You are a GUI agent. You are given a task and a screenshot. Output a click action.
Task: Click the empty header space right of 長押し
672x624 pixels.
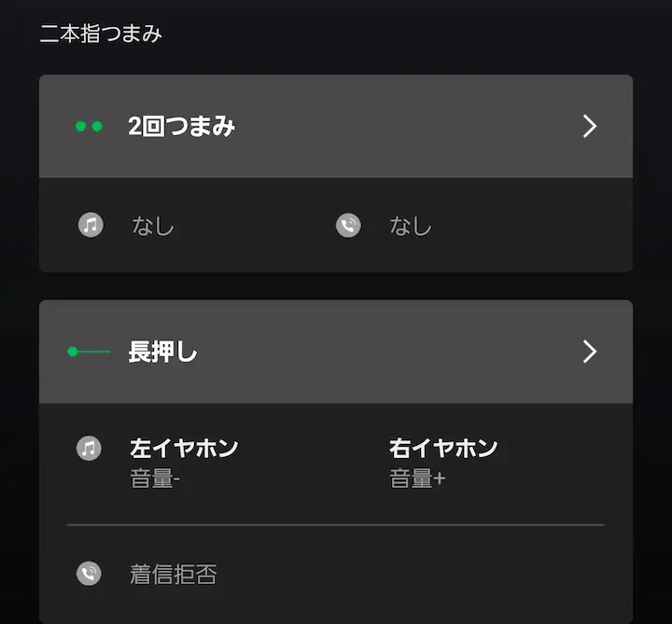[392, 352]
